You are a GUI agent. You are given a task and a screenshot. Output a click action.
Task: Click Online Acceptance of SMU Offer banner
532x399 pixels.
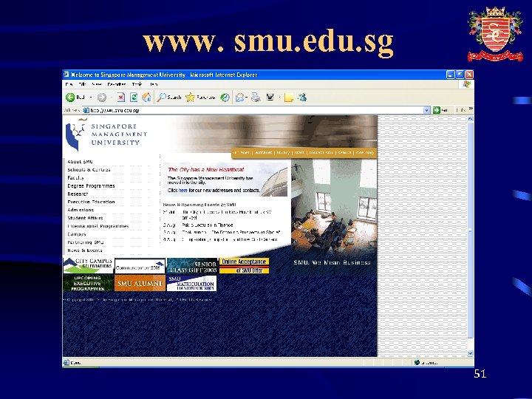pos(244,266)
